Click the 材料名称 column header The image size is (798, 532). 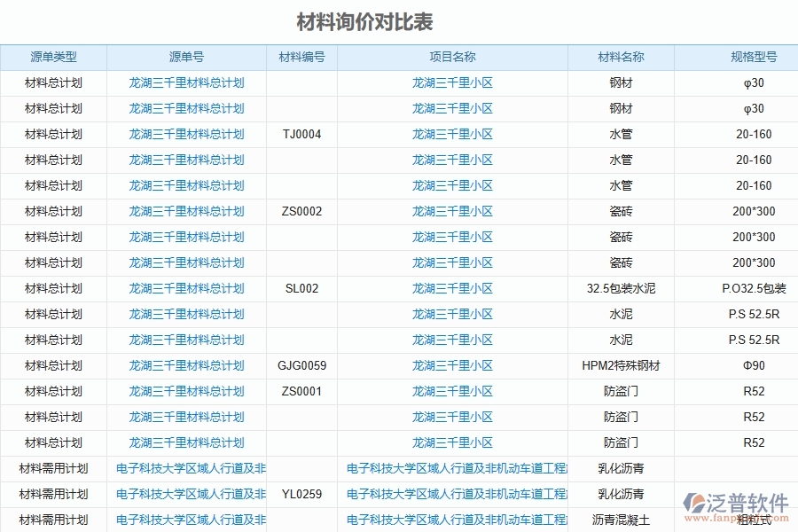point(622,57)
